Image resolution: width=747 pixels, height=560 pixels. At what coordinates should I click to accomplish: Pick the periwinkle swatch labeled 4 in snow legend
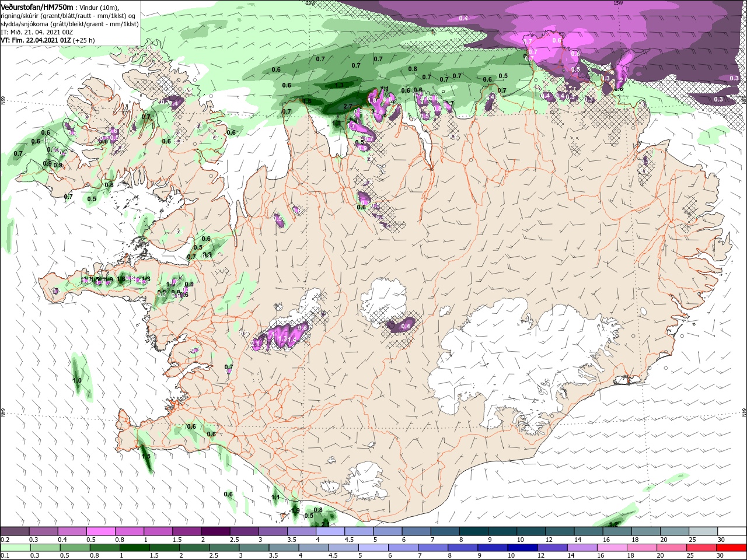click(330, 531)
